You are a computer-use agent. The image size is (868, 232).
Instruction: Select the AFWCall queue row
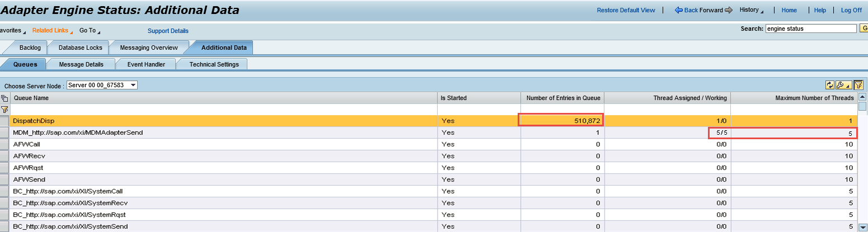(x=428, y=144)
